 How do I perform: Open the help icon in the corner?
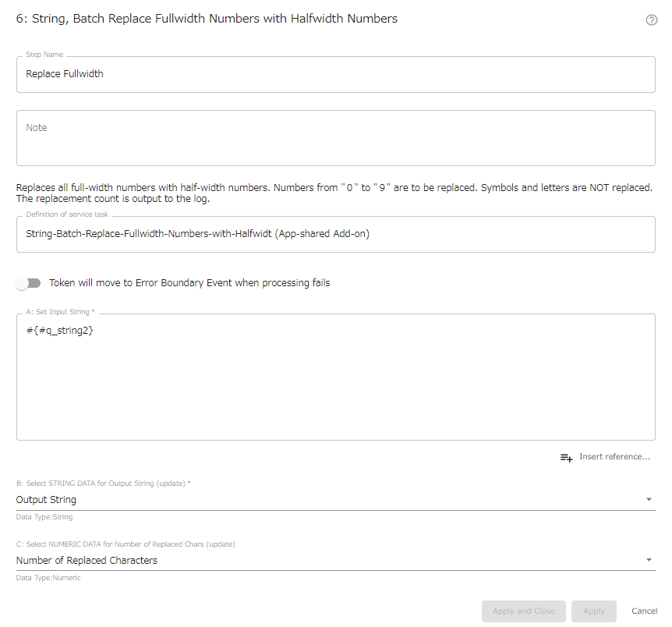click(652, 19)
